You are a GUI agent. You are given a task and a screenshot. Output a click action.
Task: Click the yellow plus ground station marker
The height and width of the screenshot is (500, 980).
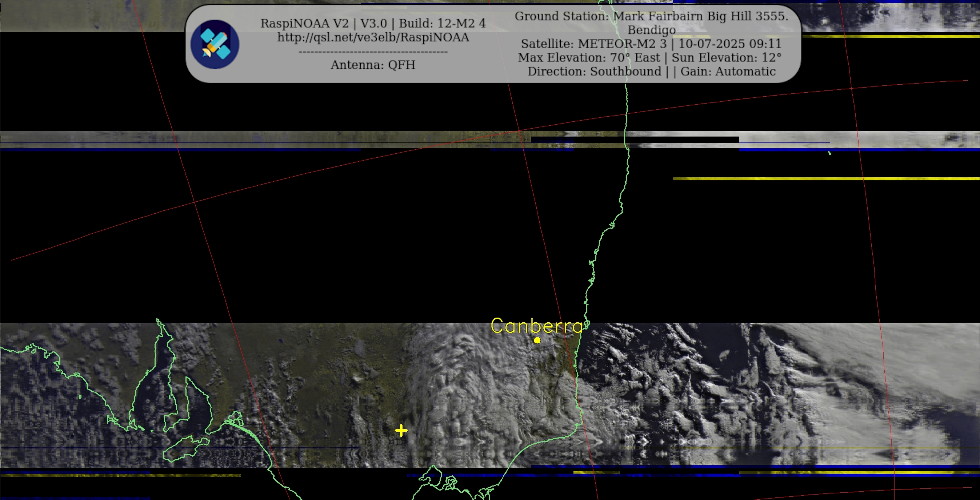pyautogui.click(x=401, y=431)
